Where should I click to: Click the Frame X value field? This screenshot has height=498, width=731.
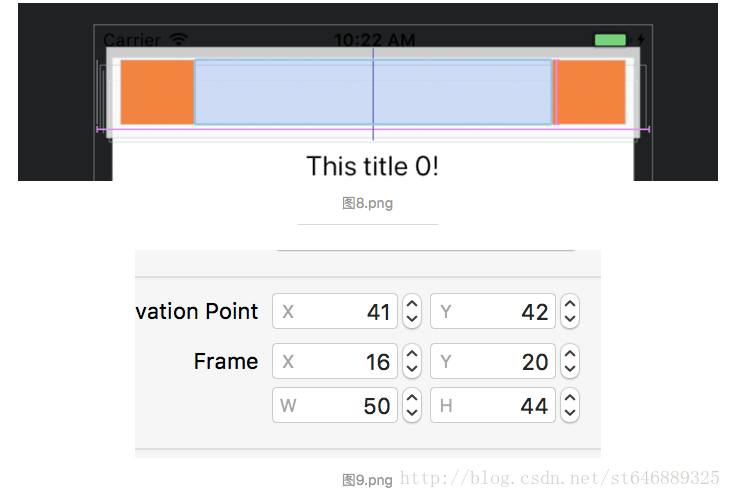(335, 361)
